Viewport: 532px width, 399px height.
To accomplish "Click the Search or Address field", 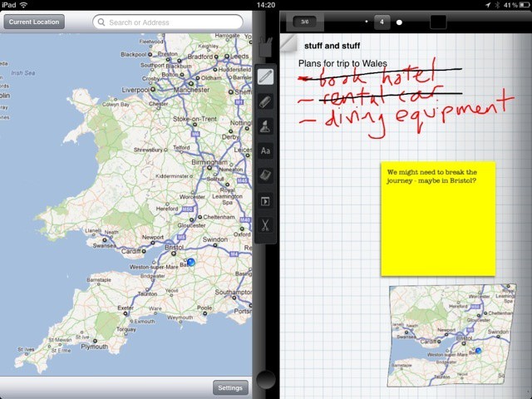I will click(x=168, y=22).
